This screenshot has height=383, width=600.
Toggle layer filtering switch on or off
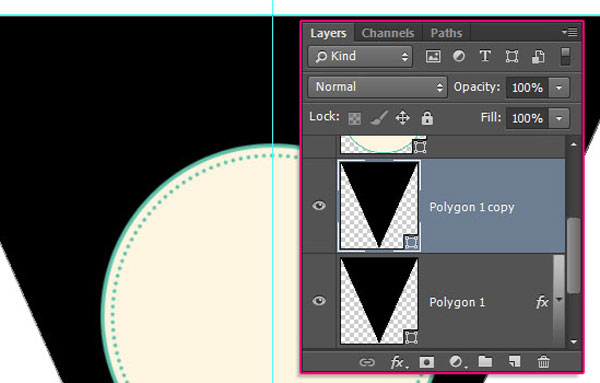[x=566, y=57]
